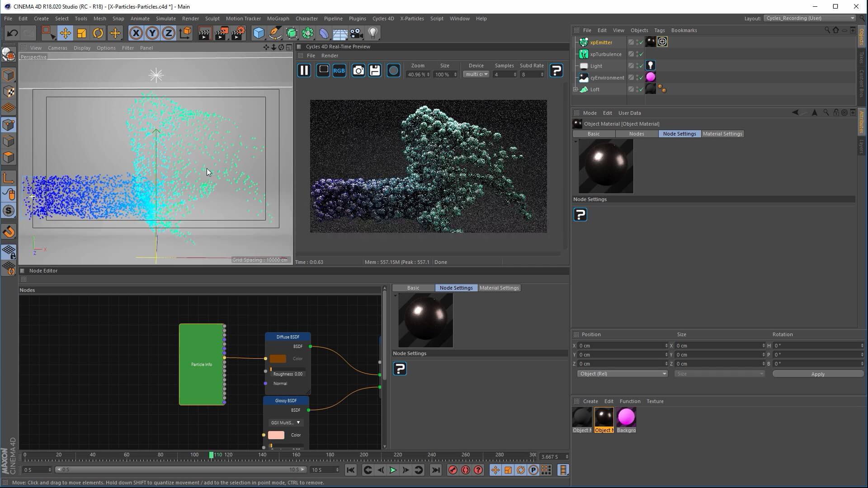Click the Apply button in coordinates panel

tap(817, 374)
